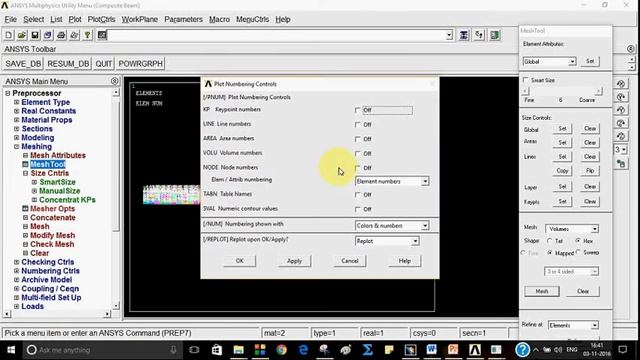This screenshot has width=640, height=360.
Task: Open Chrome from the taskbar
Action: pos(281,350)
